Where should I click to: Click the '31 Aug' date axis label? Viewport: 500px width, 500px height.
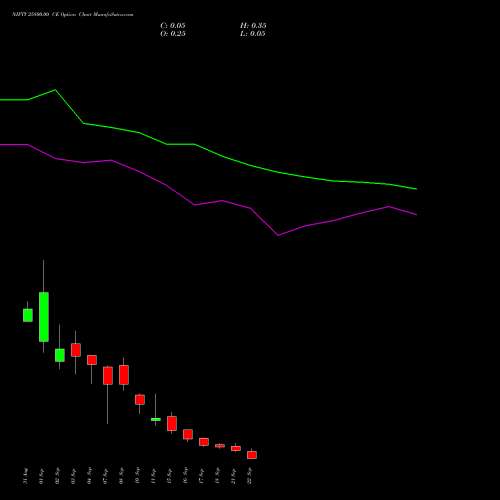click(26, 476)
